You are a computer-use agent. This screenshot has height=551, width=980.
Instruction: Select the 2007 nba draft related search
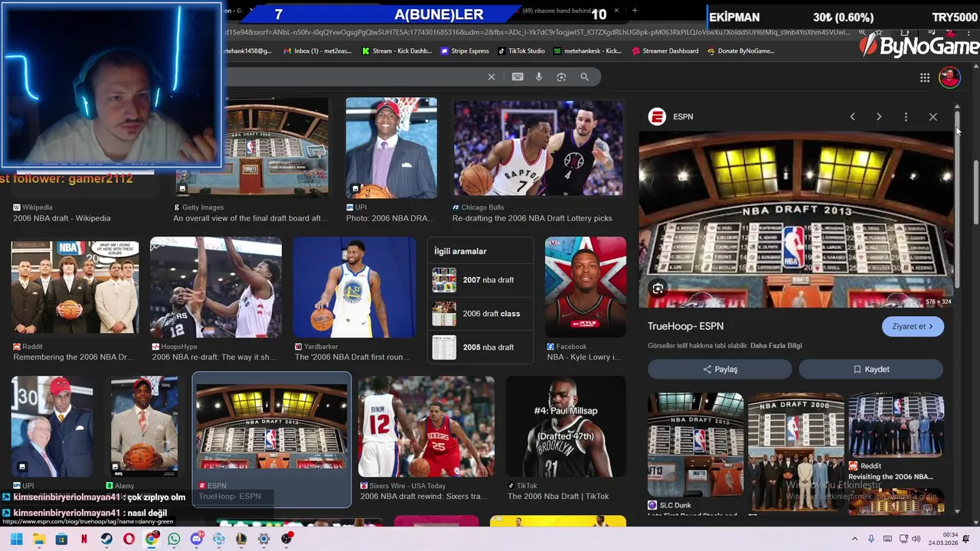click(x=481, y=280)
